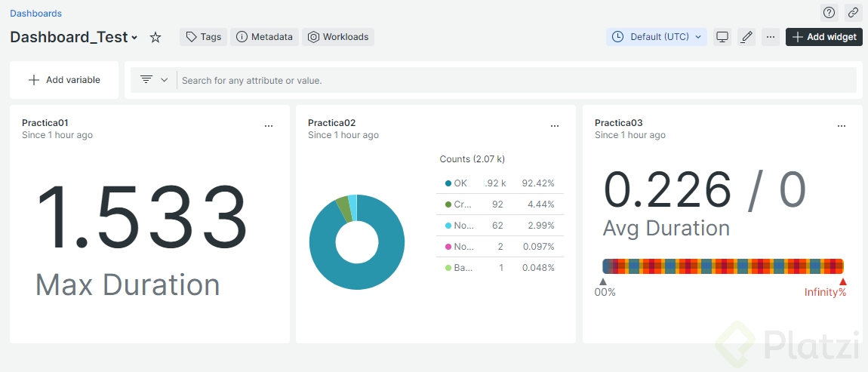The image size is (868, 372).
Task: Open the Tags panel
Action: pyautogui.click(x=203, y=37)
